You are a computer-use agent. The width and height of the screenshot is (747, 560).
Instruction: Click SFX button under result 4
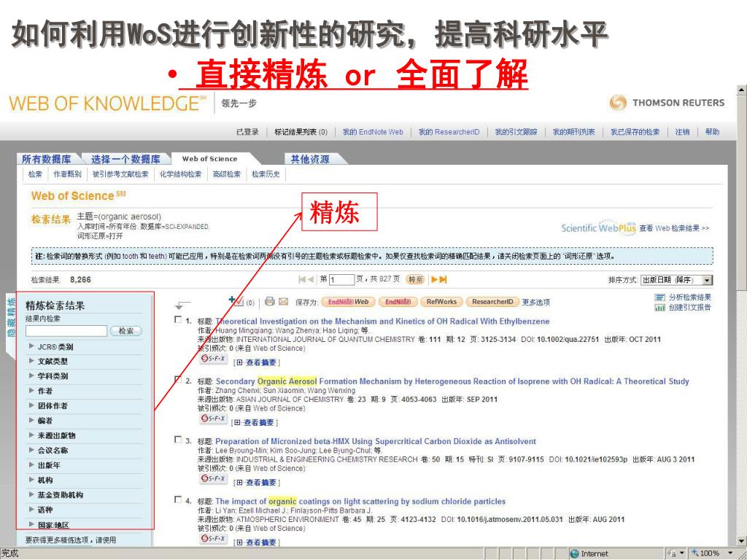pos(213,538)
